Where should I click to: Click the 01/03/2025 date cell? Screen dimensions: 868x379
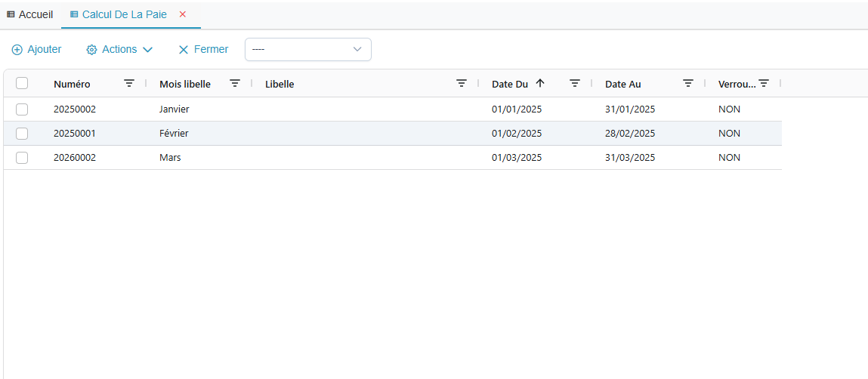pyautogui.click(x=517, y=158)
